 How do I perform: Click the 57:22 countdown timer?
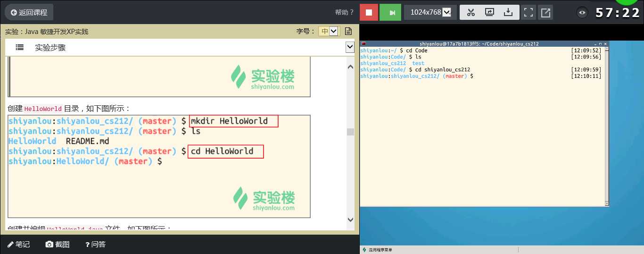(x=618, y=13)
